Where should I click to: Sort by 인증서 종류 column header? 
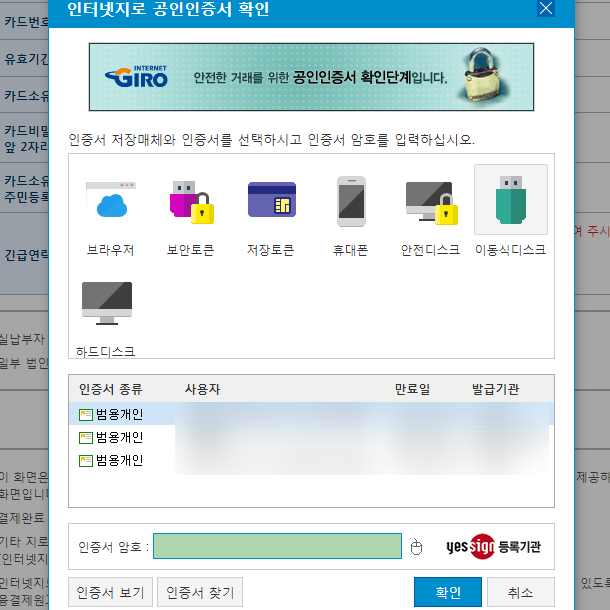pos(110,389)
